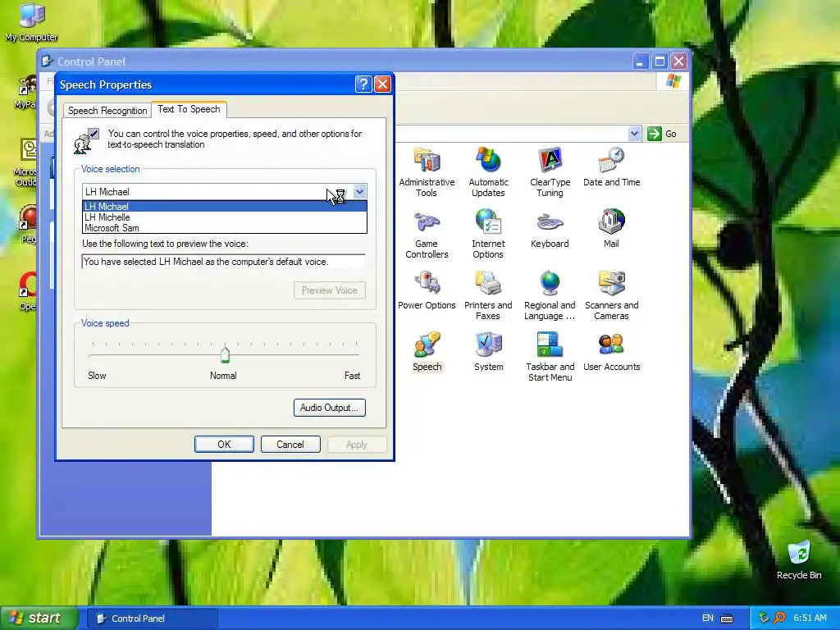
Task: Open Power Options icon
Action: point(427,290)
